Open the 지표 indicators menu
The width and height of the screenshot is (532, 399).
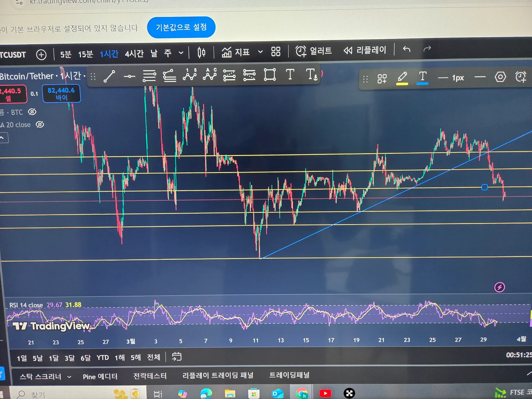click(236, 52)
